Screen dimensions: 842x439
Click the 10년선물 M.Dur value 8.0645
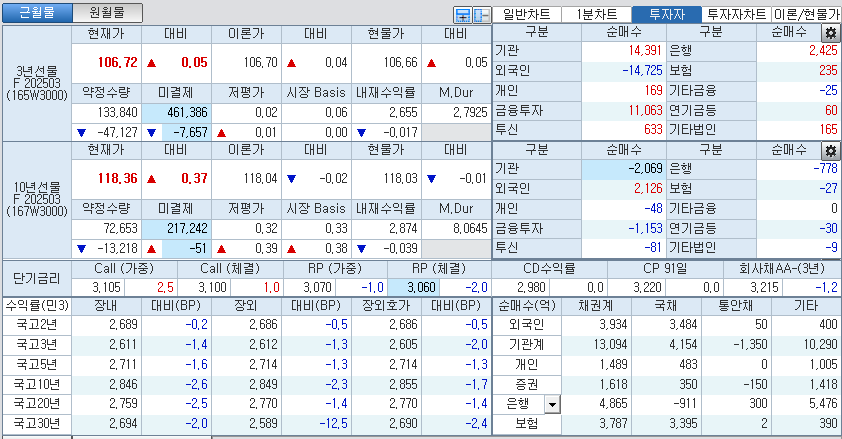point(470,229)
